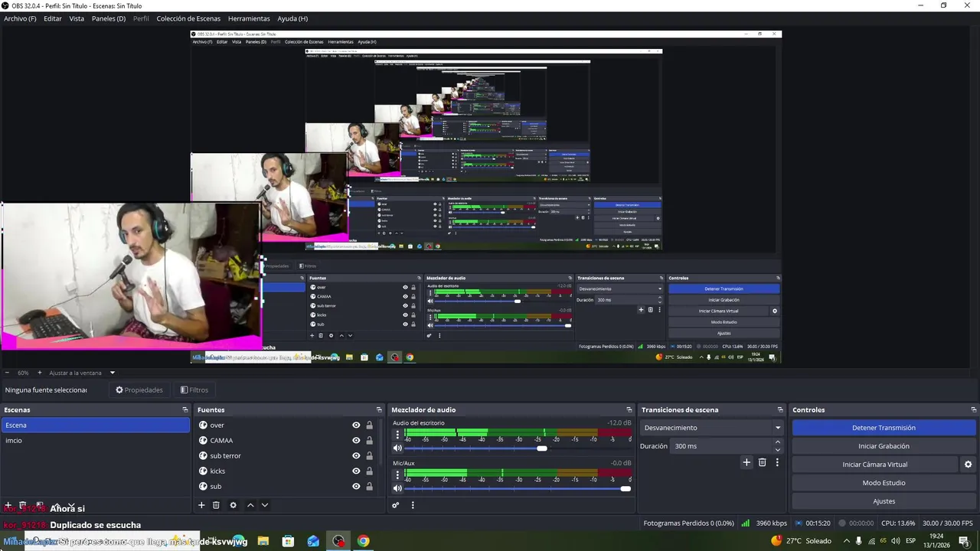Image resolution: width=980 pixels, height=551 pixels.
Task: Select the imcio scene
Action: (x=95, y=441)
